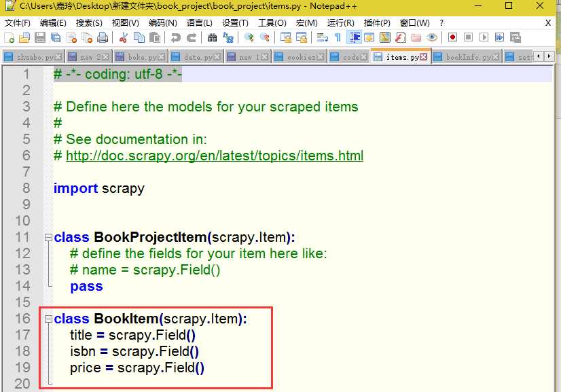Click the Zoom In magnifier icon
Image resolution: width=561 pixels, height=392 pixels.
click(x=249, y=37)
